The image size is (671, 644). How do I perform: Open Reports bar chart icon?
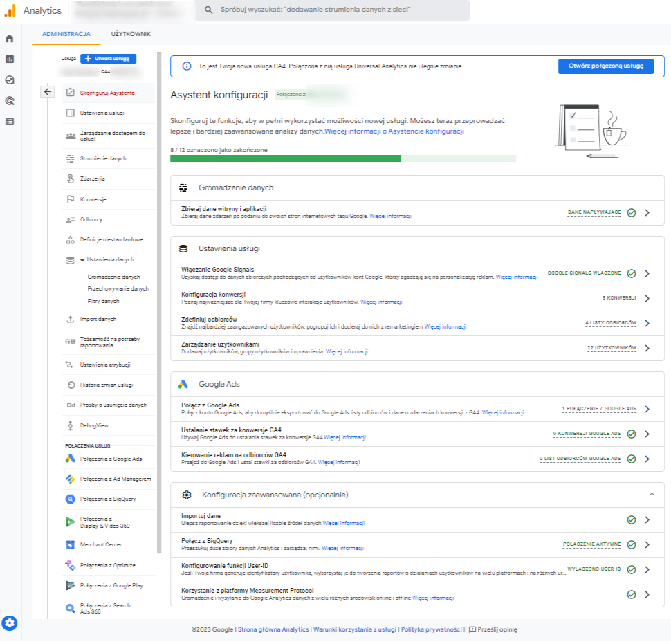pyautogui.click(x=10, y=59)
